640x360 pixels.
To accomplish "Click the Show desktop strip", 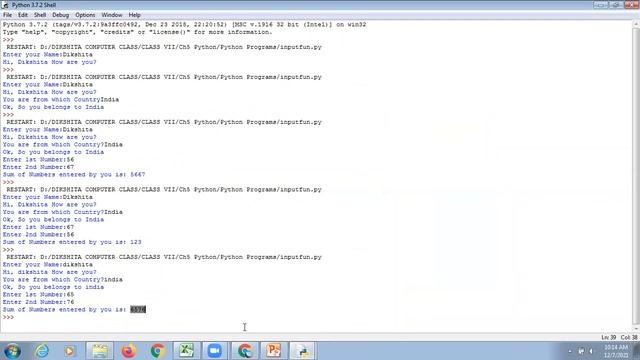I will point(637,351).
